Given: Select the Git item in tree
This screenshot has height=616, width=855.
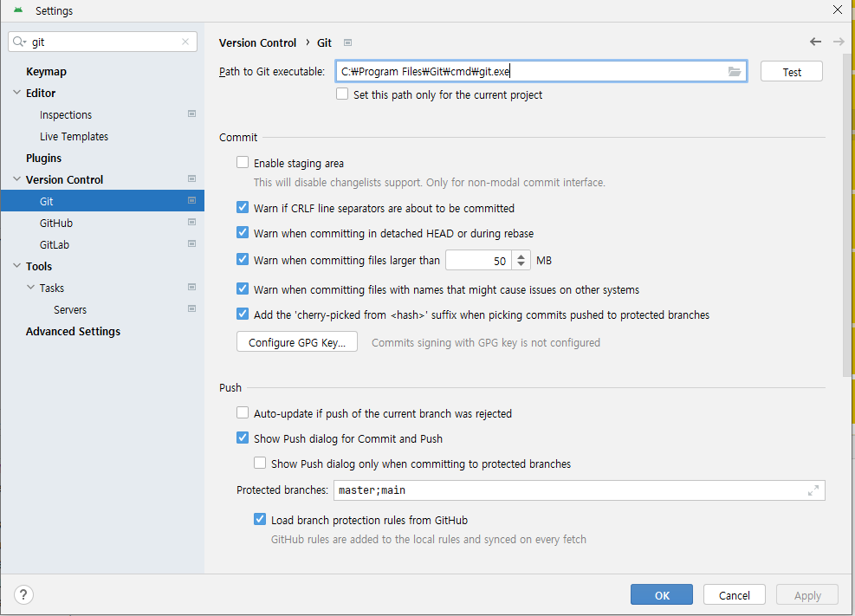Looking at the screenshot, I should click(102, 201).
